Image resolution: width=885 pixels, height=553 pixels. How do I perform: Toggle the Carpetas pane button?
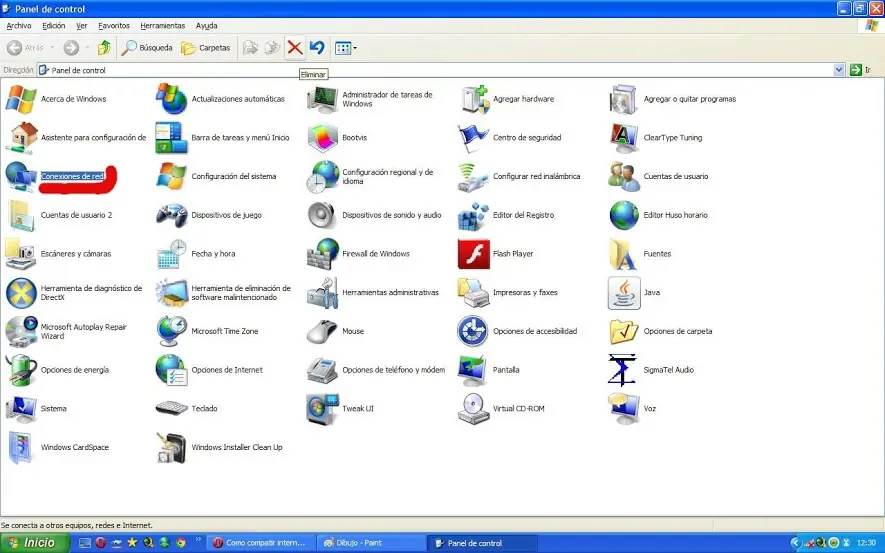(x=206, y=48)
